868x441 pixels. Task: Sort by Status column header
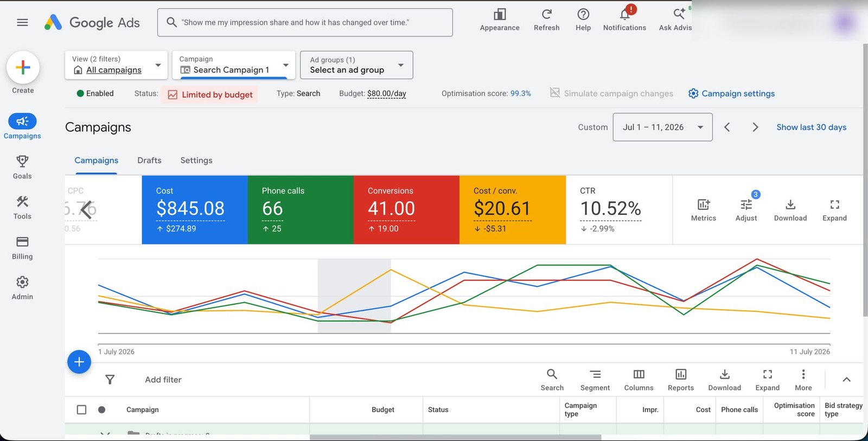coord(438,410)
